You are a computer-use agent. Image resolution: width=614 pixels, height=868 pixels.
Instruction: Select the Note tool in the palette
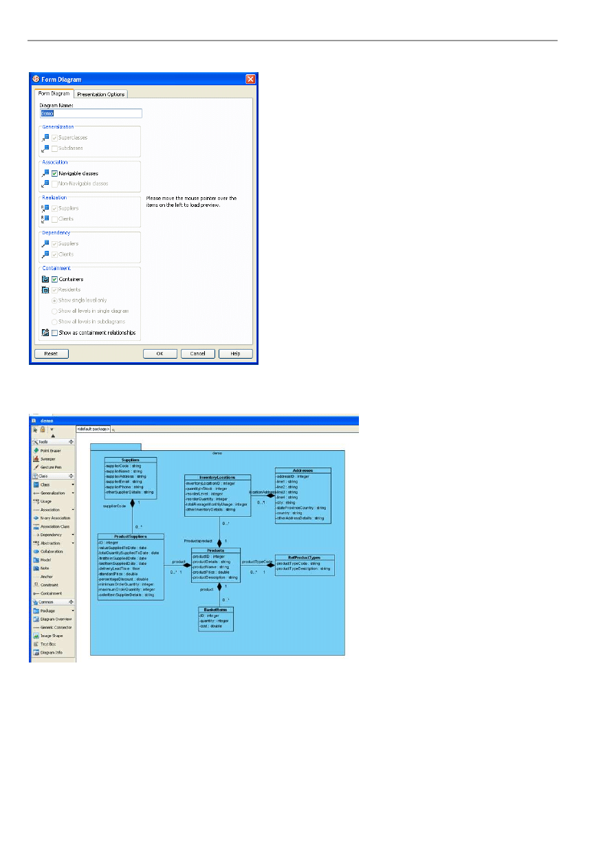pyautogui.click(x=46, y=568)
